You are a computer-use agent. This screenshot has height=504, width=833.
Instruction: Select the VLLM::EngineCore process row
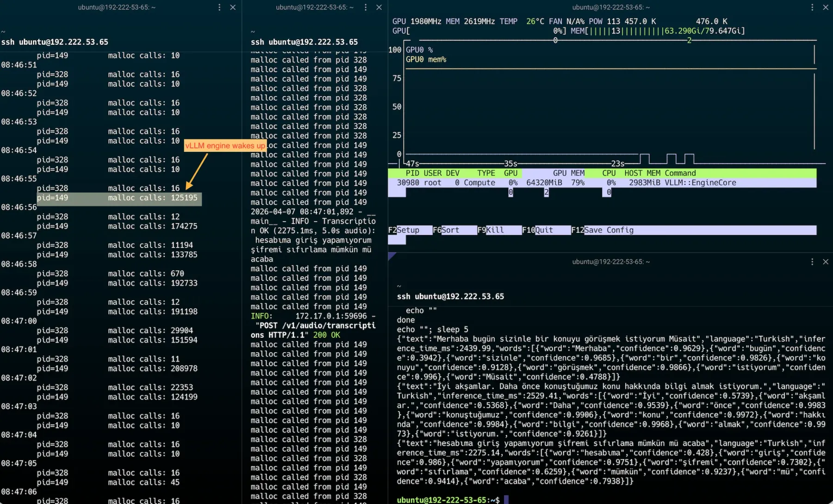(602, 183)
